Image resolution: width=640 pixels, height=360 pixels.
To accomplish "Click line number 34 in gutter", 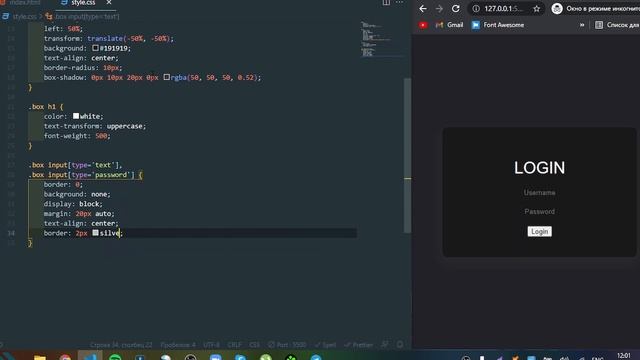I will pyautogui.click(x=11, y=233).
